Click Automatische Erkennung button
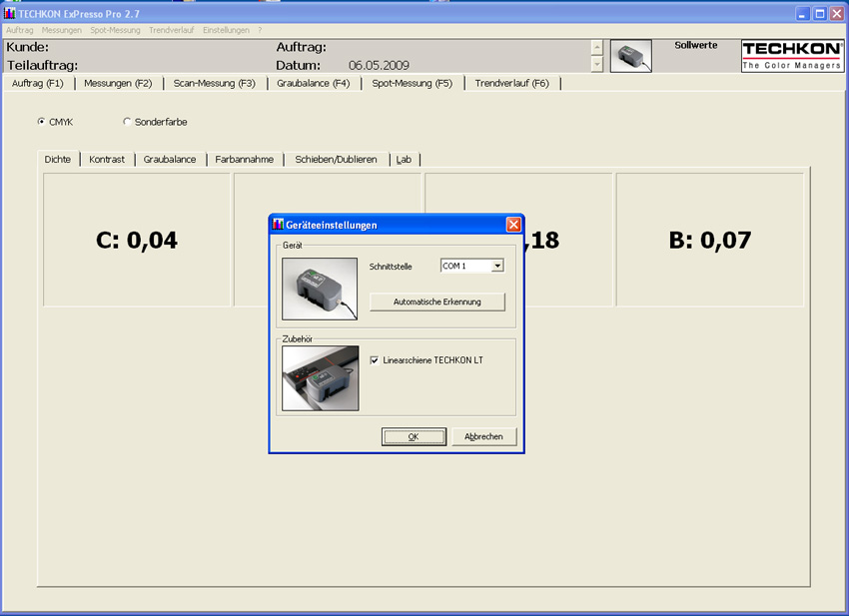The height and width of the screenshot is (616, 849). click(436, 303)
